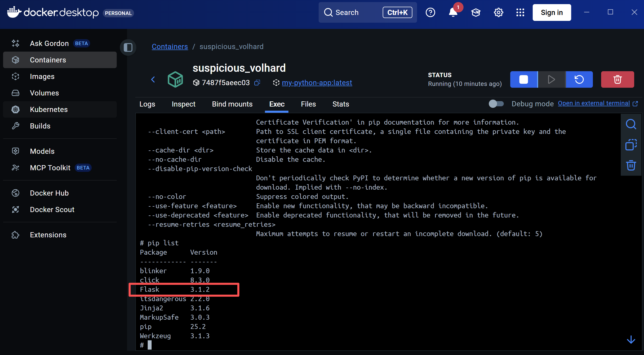
Task: Collapse the left sidebar panel
Action: pyautogui.click(x=128, y=47)
